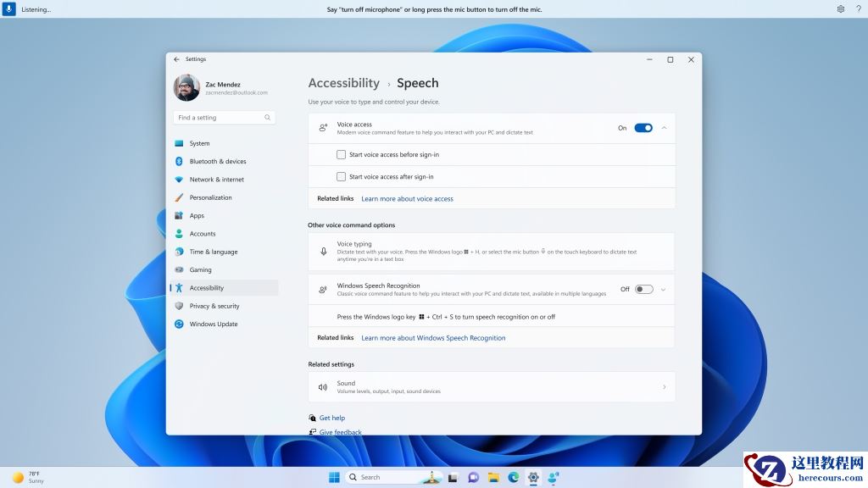Click the Bluetooth & devices icon in the sidebar
This screenshot has height=488, width=868.
pos(180,161)
